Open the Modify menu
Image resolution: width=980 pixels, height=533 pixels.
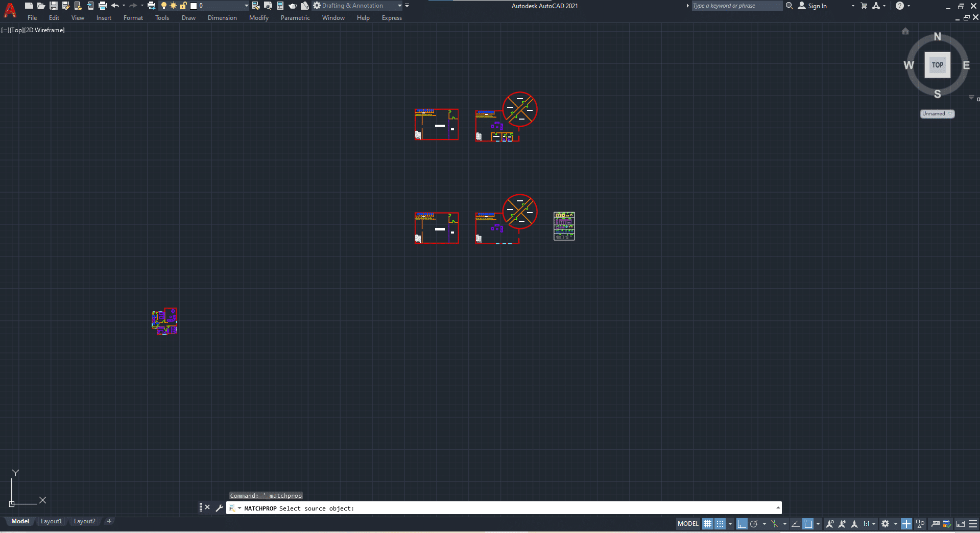[259, 18]
